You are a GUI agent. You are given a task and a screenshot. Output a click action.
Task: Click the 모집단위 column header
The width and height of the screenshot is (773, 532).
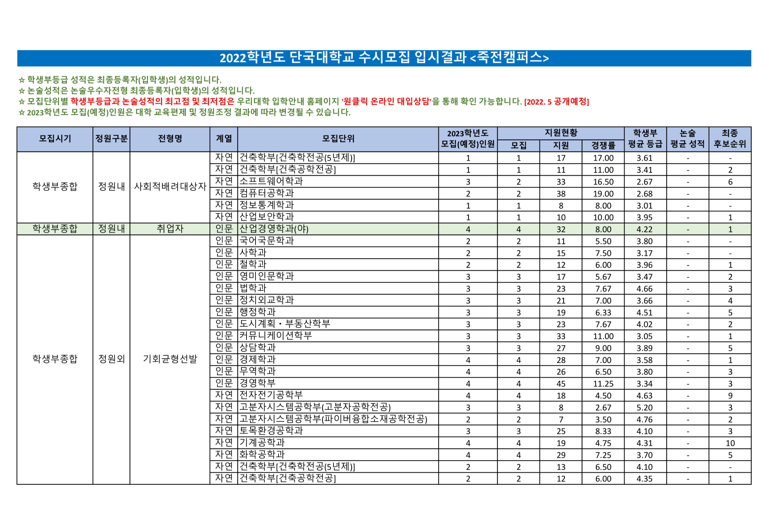click(338, 139)
